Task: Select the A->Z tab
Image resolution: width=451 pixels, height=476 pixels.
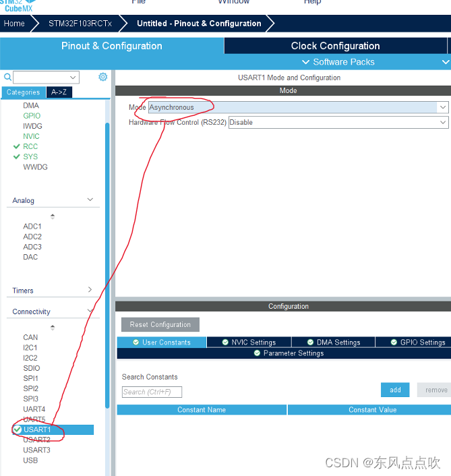Action: tap(59, 92)
